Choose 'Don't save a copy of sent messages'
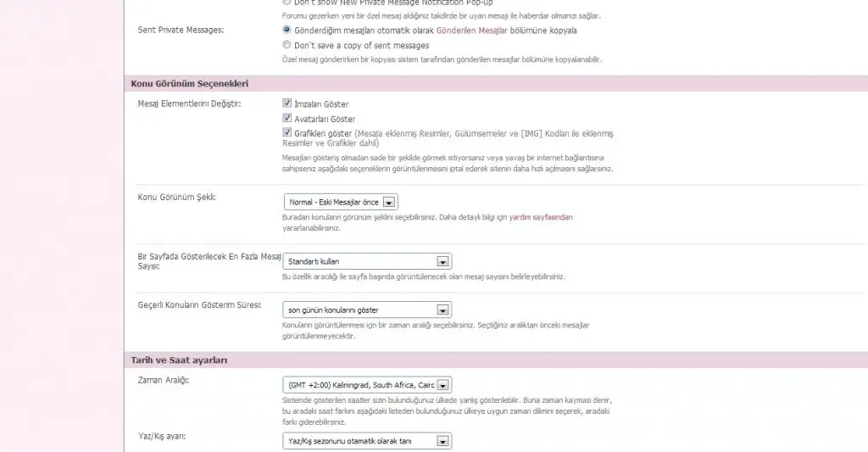868x452 pixels. coord(287,45)
